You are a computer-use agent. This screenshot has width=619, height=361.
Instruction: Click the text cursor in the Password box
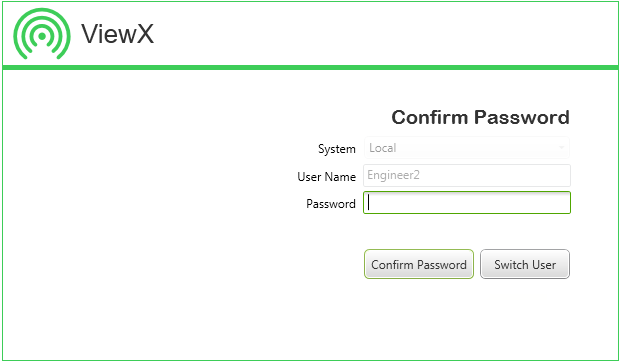click(369, 203)
